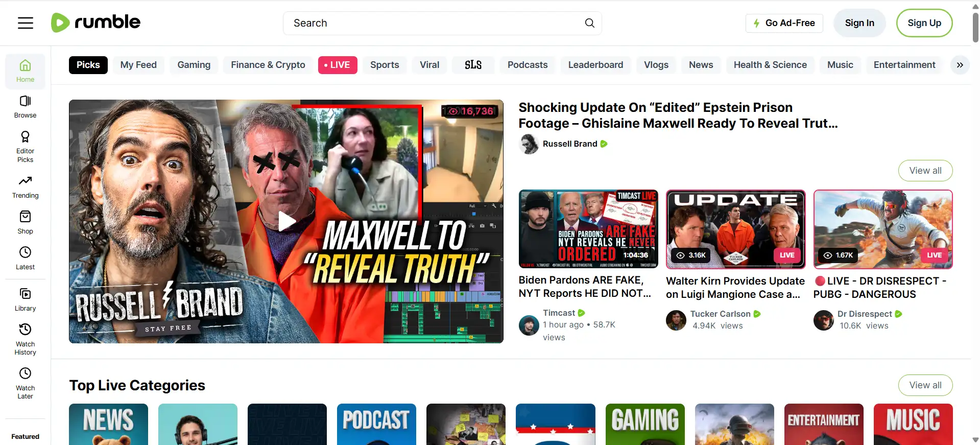
Task: Open the Tucker Carlson UPDATE live thumbnail
Action: (736, 229)
